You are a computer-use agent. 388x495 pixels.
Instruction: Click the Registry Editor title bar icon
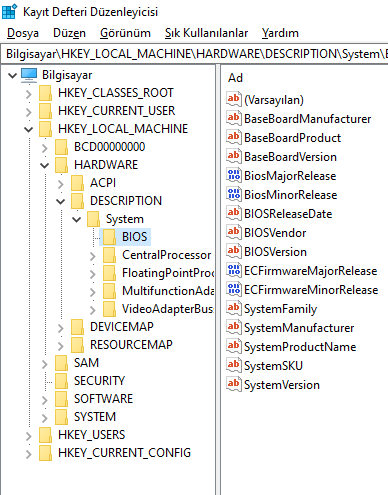pyautogui.click(x=9, y=12)
